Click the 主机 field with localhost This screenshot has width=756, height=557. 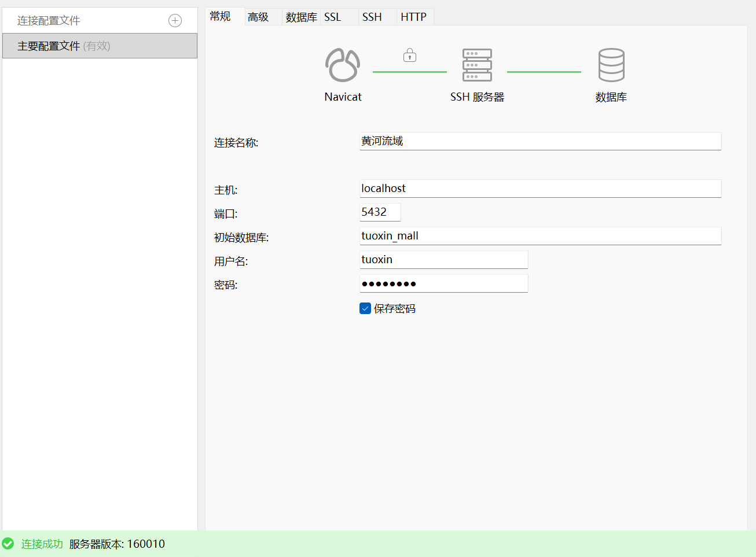(541, 189)
